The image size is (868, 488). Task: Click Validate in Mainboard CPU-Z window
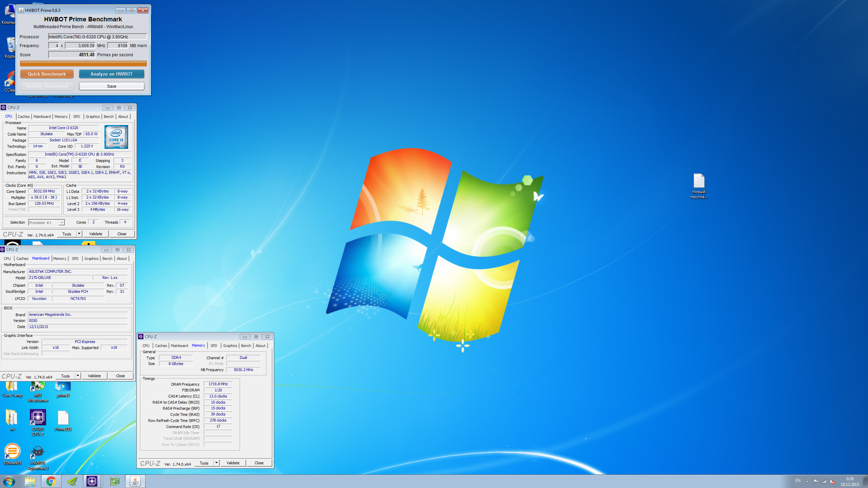click(x=94, y=376)
